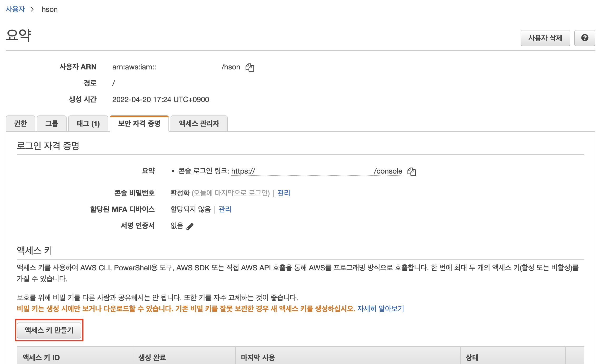Screen dimensions: 598x364
Task: Switch to 액세스 관리자 tab
Action: tap(199, 124)
